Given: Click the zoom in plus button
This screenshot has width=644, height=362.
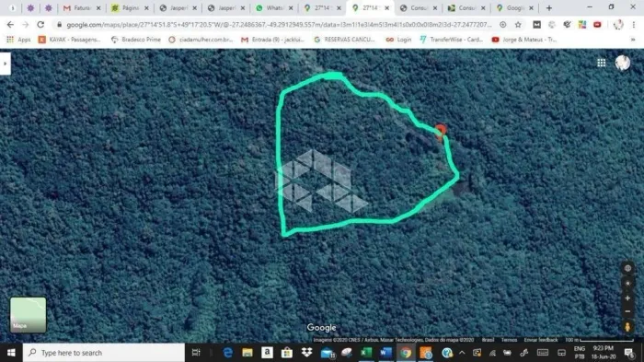Looking at the screenshot, I should 627,298.
